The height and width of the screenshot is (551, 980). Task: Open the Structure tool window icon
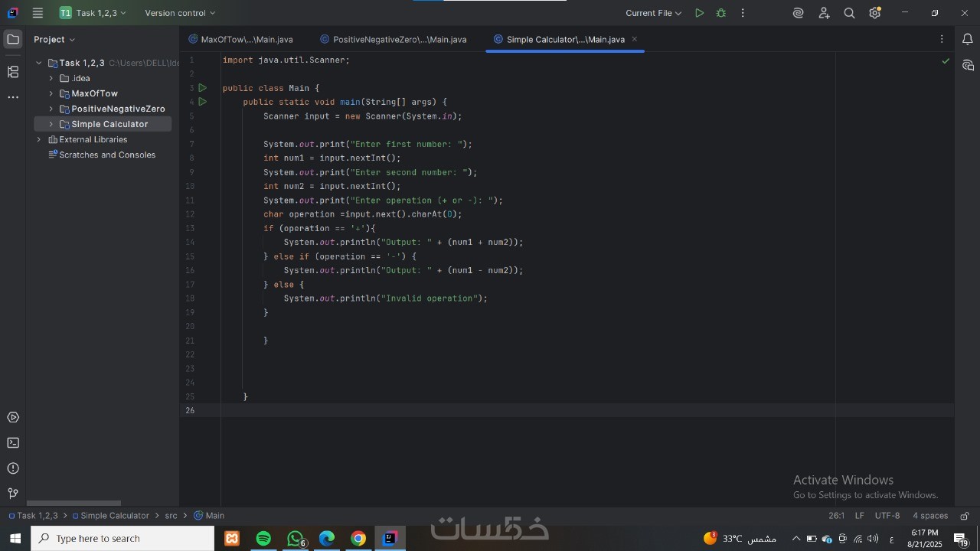pyautogui.click(x=13, y=72)
